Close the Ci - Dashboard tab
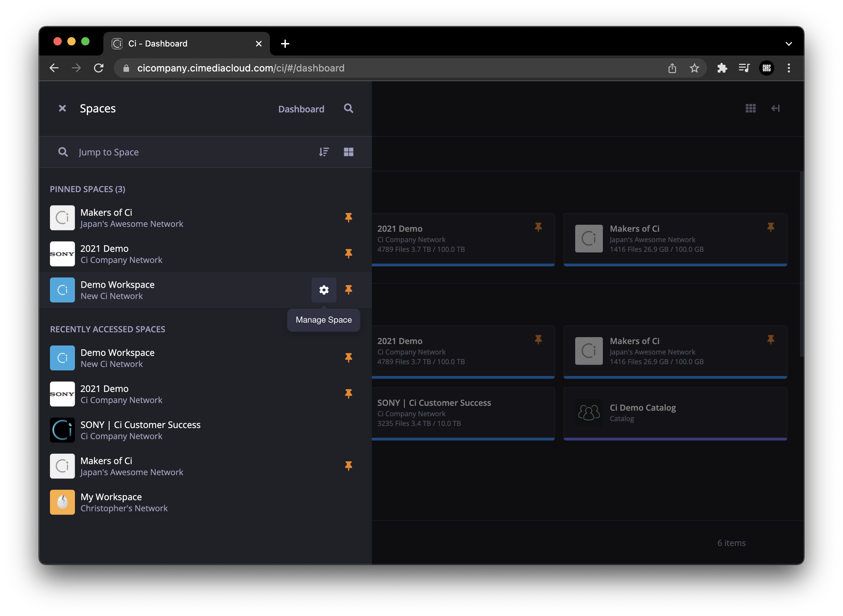The height and width of the screenshot is (616, 843). 259,44
